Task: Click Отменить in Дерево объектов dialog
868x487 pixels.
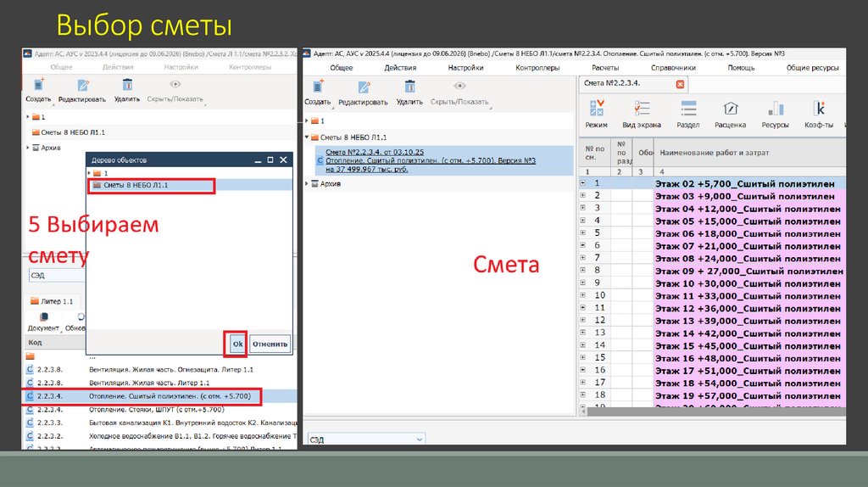Action: point(270,344)
